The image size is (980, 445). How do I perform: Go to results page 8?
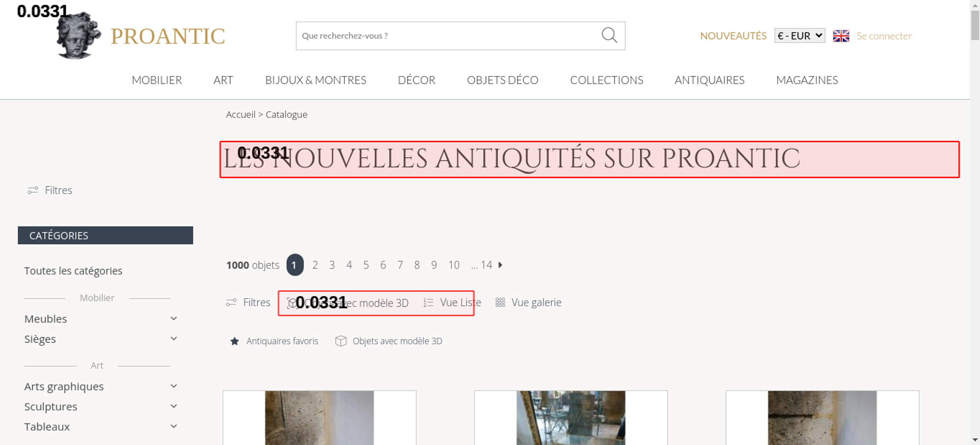[417, 265]
